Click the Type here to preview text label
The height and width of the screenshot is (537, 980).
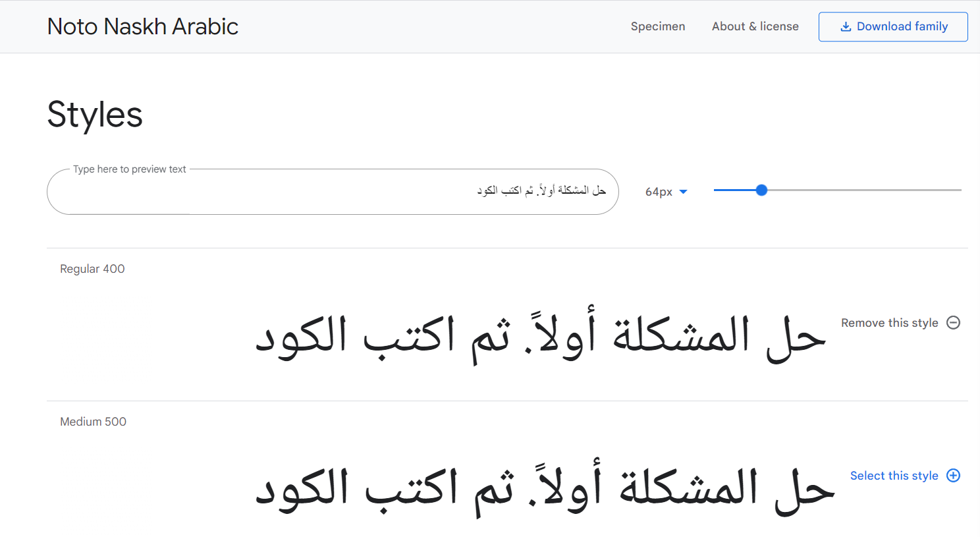pos(130,169)
